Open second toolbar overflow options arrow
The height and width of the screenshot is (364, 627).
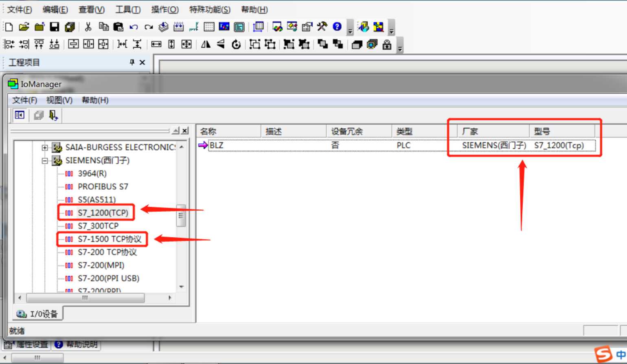tap(400, 45)
